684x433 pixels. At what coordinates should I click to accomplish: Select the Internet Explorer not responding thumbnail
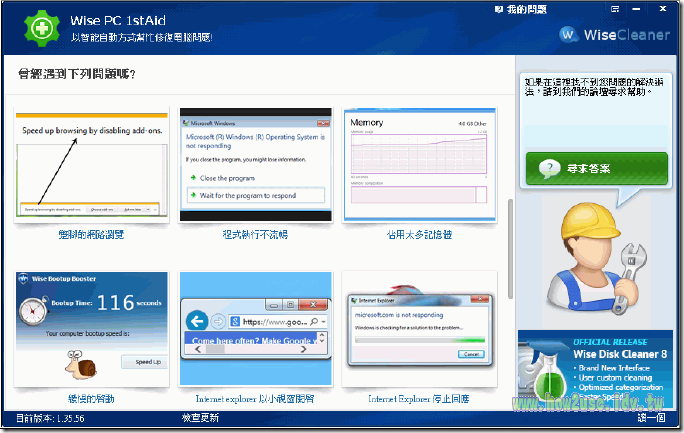pyautogui.click(x=418, y=326)
